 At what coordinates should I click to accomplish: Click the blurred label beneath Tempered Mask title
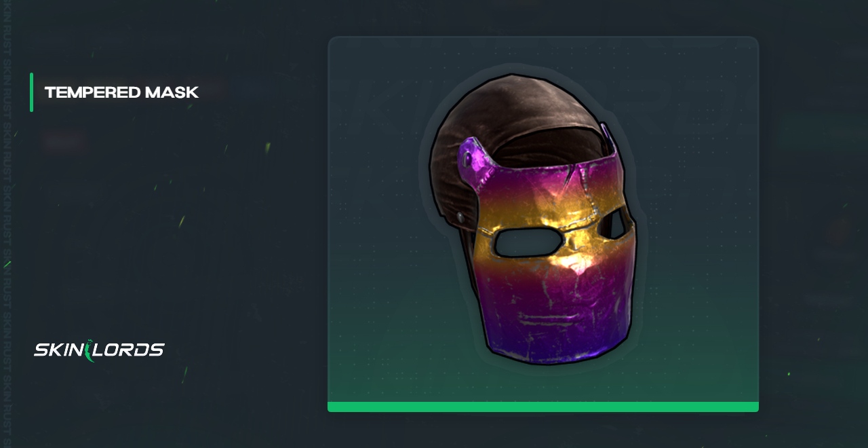click(x=64, y=141)
